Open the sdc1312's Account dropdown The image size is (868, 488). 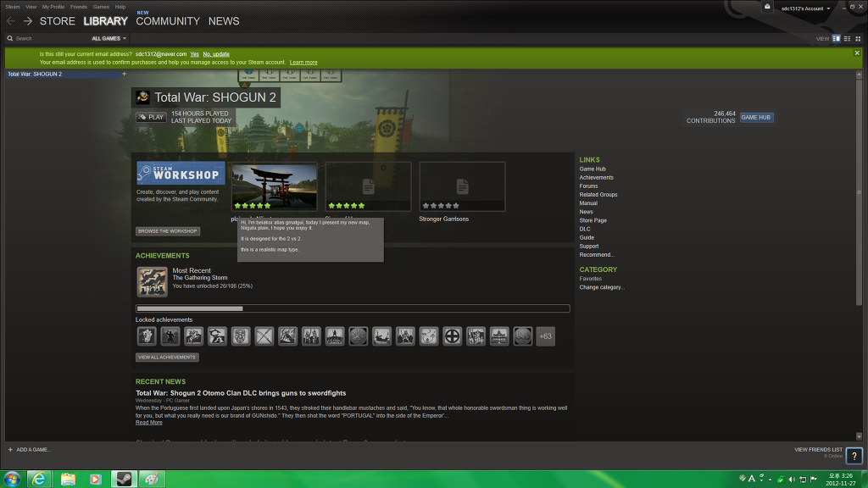click(804, 8)
